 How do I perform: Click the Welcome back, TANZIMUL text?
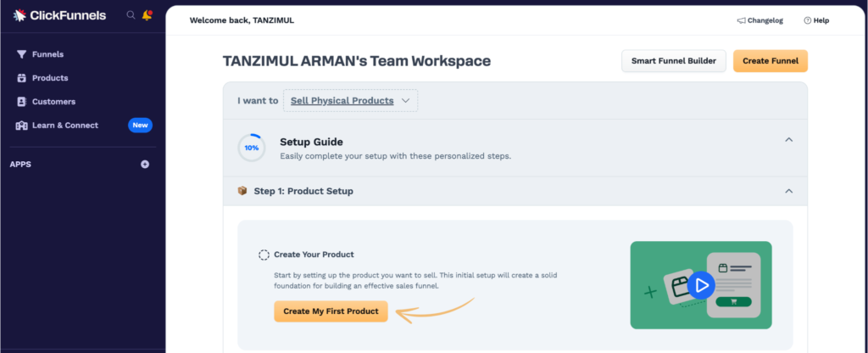[242, 20]
